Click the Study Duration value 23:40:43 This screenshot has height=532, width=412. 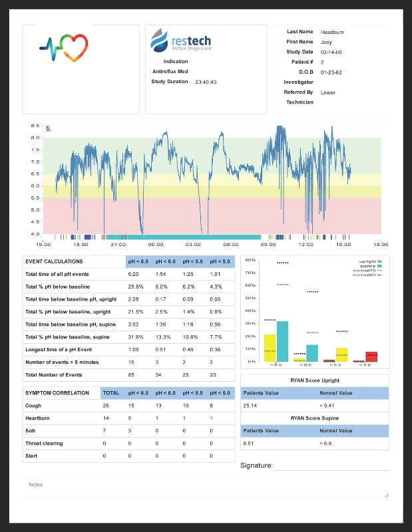[206, 82]
